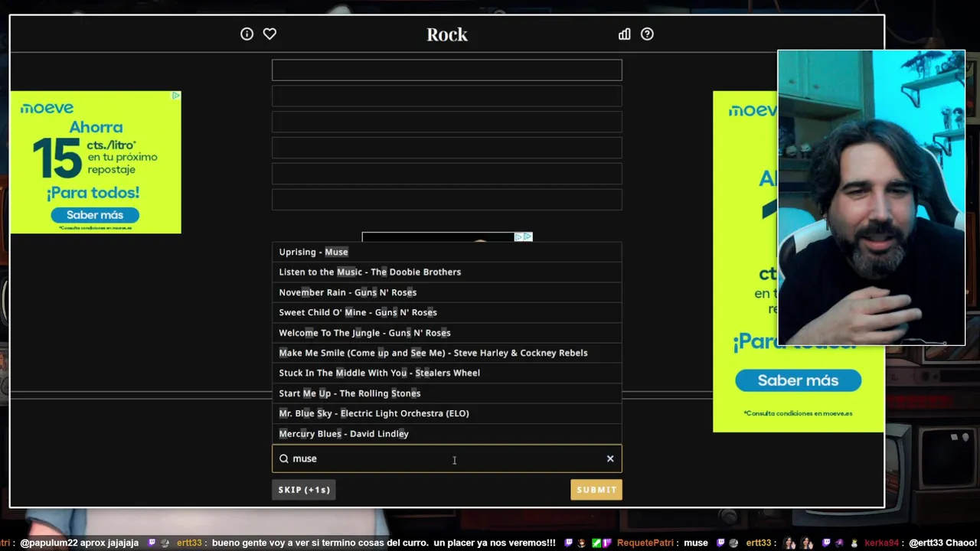Click the moeve logo on left ad
Viewport: 980px width, 551px height.
click(47, 108)
